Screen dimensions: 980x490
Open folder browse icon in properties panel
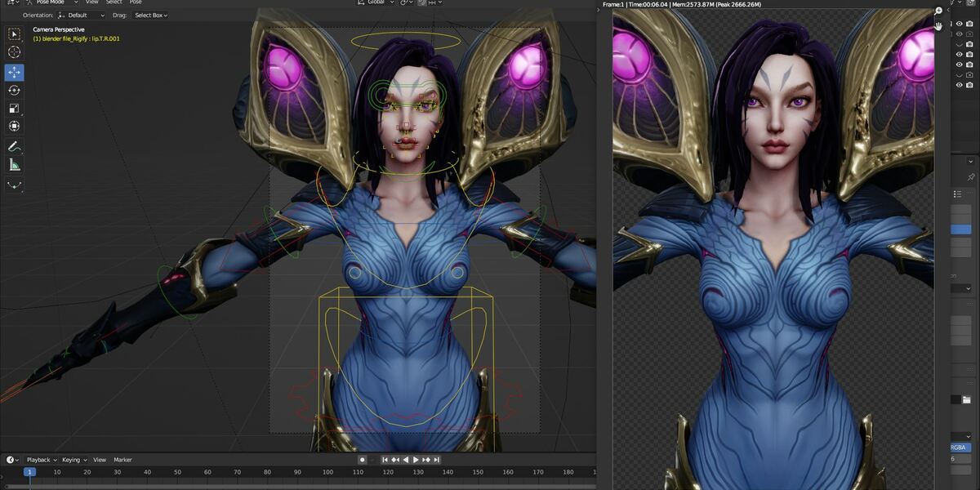(x=966, y=399)
